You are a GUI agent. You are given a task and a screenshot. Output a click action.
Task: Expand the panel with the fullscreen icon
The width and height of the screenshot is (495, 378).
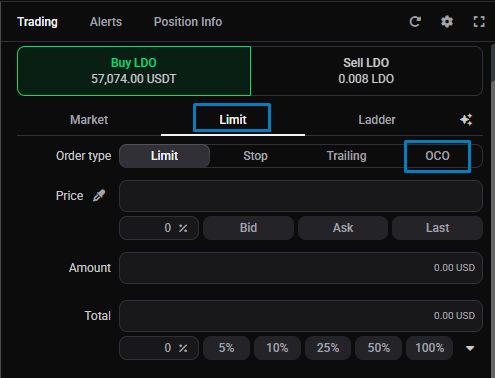click(479, 22)
